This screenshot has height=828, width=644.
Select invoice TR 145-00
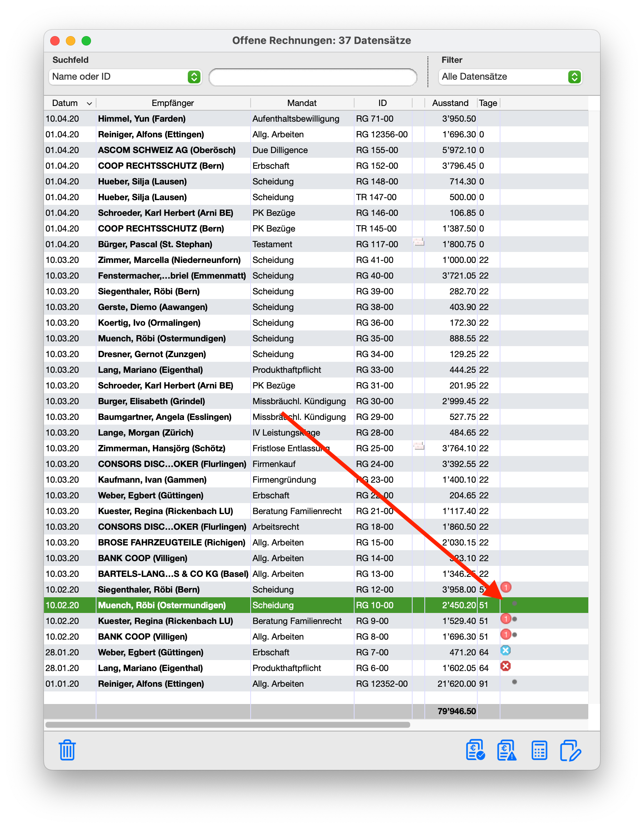316,228
